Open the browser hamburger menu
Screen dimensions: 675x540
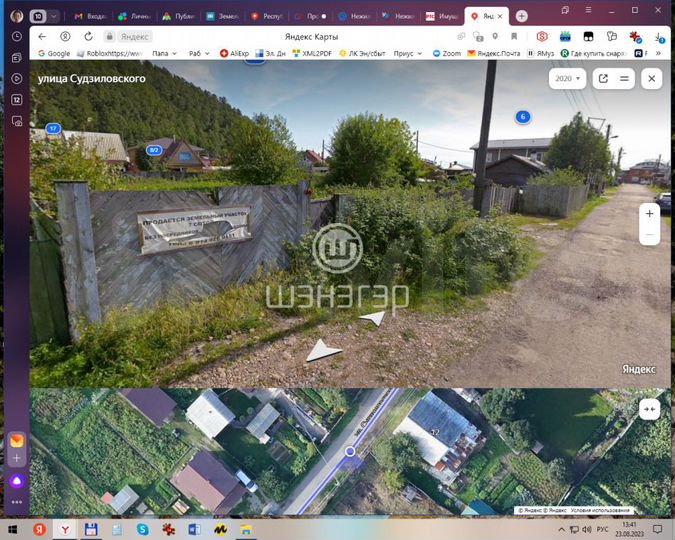pyautogui.click(x=588, y=10)
